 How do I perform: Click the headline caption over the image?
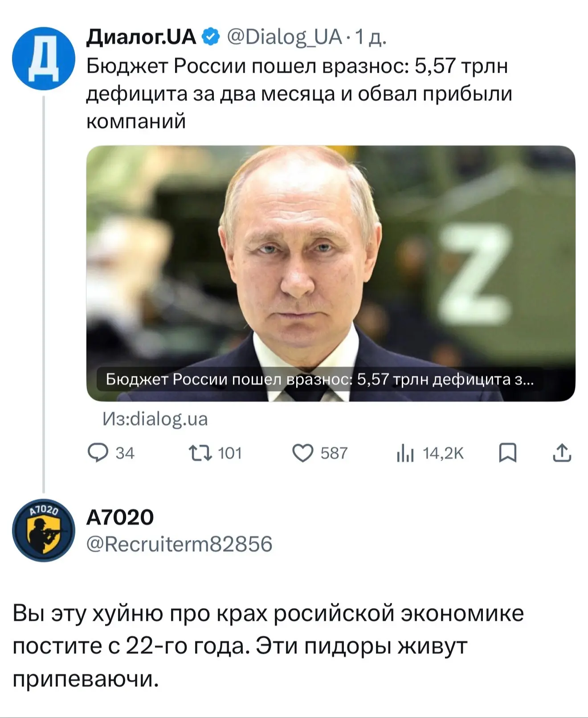click(x=320, y=379)
